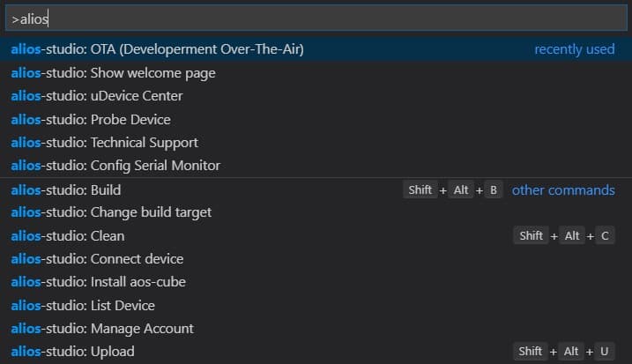Open alios-studio Config Serial Monitor

115,165
